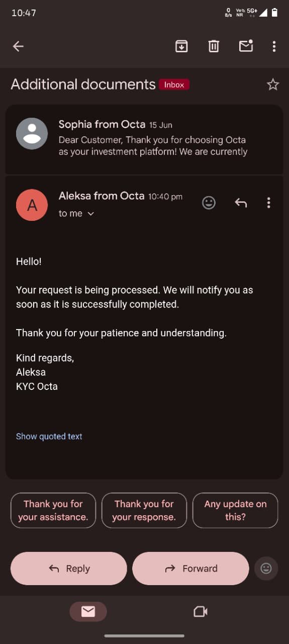Add emoji reaction to Aleksa's message
Image resolution: width=289 pixels, height=644 pixels.
(209, 203)
